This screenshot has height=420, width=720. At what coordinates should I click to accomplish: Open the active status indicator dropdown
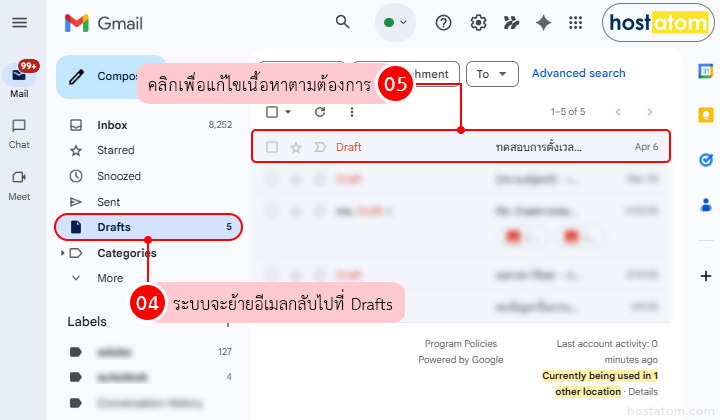click(x=395, y=22)
